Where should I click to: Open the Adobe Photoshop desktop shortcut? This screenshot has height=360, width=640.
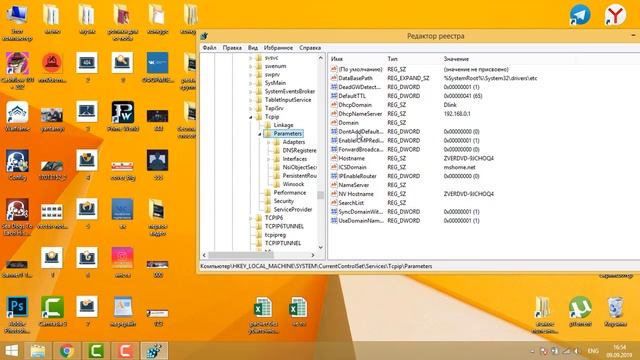coord(17,307)
